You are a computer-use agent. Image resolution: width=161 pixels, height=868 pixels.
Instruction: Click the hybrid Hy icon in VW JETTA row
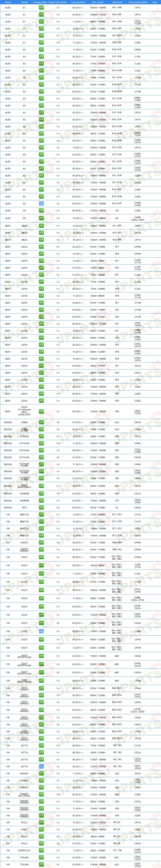pyautogui.click(x=41, y=767)
